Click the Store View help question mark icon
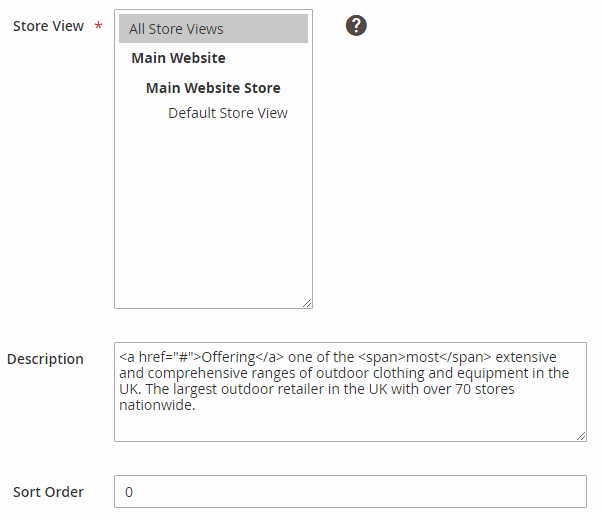 click(357, 26)
